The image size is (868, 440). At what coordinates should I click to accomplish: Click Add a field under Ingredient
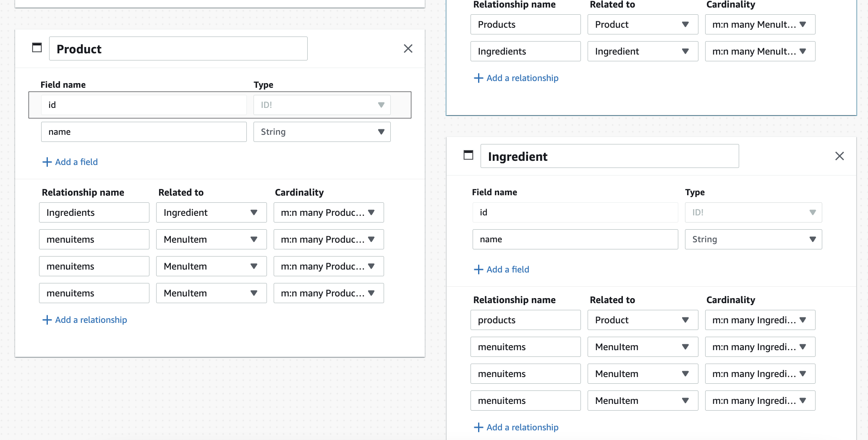507,269
